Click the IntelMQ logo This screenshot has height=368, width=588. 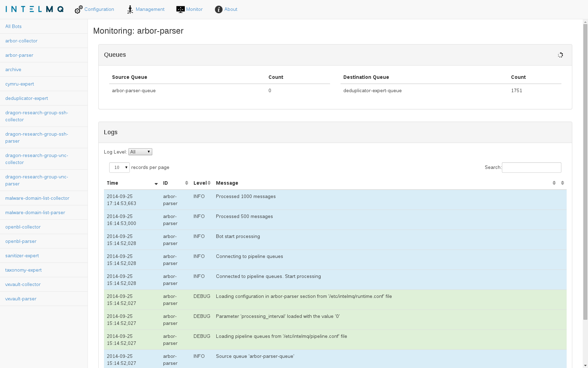(x=35, y=9)
